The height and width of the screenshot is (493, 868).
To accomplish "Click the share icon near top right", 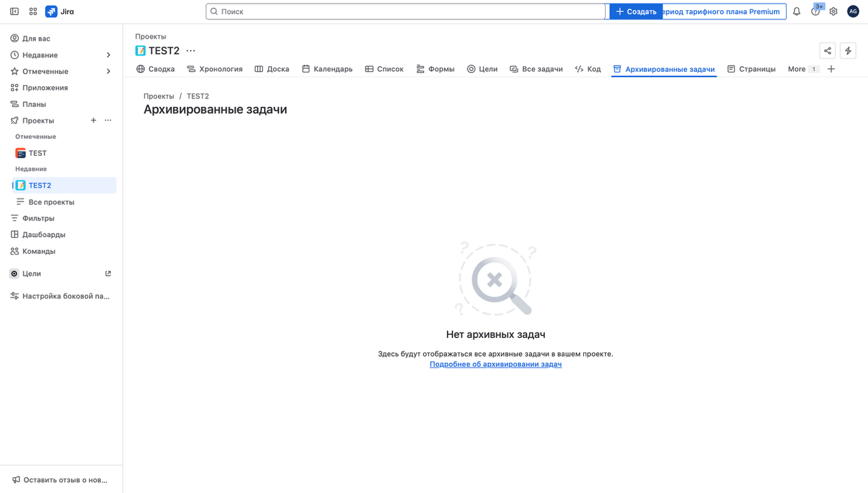I will 827,50.
